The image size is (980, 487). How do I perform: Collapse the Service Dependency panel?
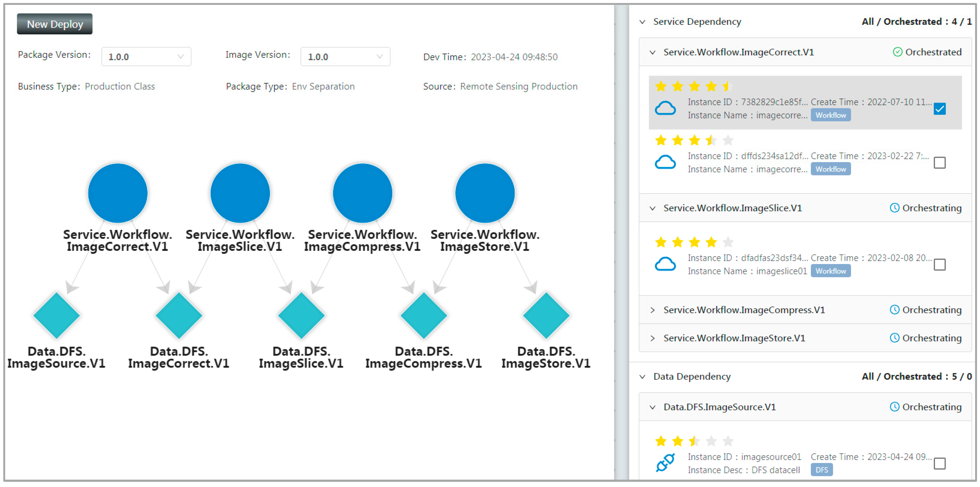tap(642, 22)
